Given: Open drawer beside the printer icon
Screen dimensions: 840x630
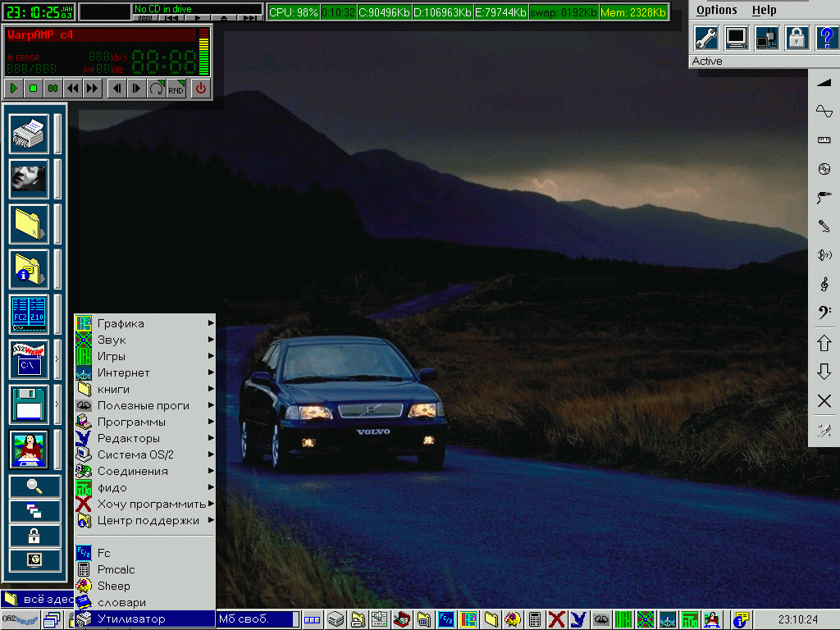Looking at the screenshot, I should [x=57, y=134].
